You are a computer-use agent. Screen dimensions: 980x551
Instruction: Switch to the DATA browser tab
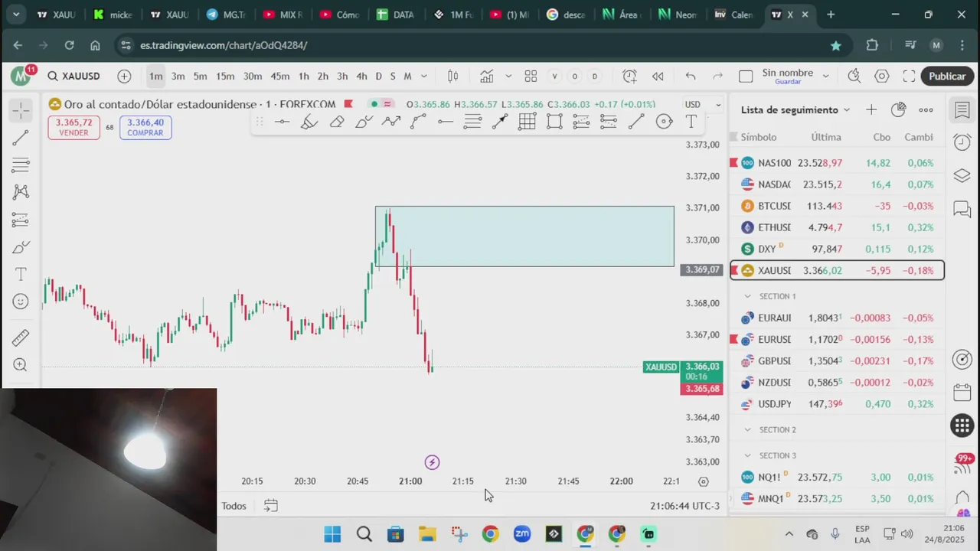(x=397, y=15)
